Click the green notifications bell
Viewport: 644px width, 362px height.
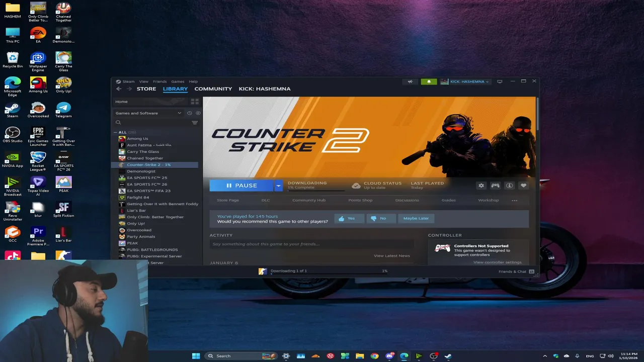click(x=429, y=81)
